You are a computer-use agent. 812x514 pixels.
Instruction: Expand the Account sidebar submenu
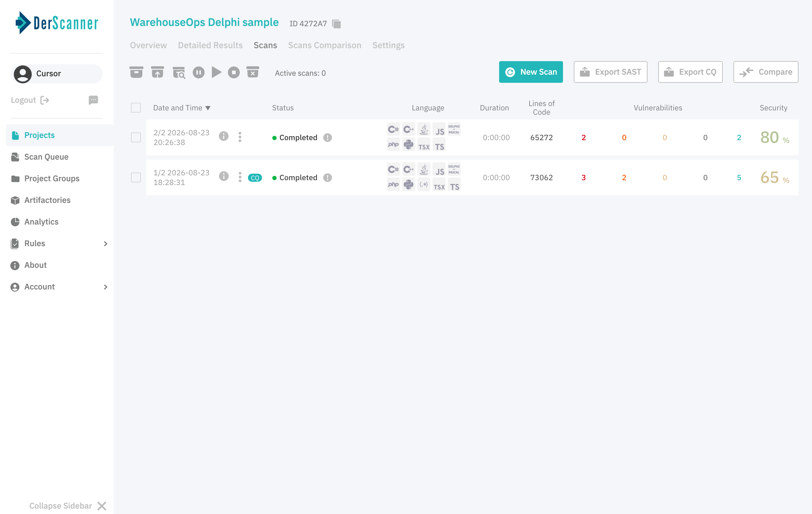(x=106, y=287)
